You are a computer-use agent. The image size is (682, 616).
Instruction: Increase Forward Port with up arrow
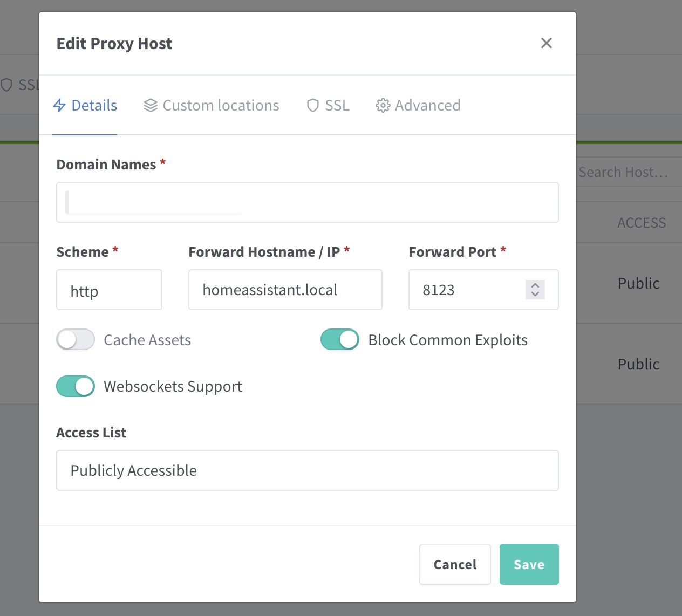click(x=535, y=285)
